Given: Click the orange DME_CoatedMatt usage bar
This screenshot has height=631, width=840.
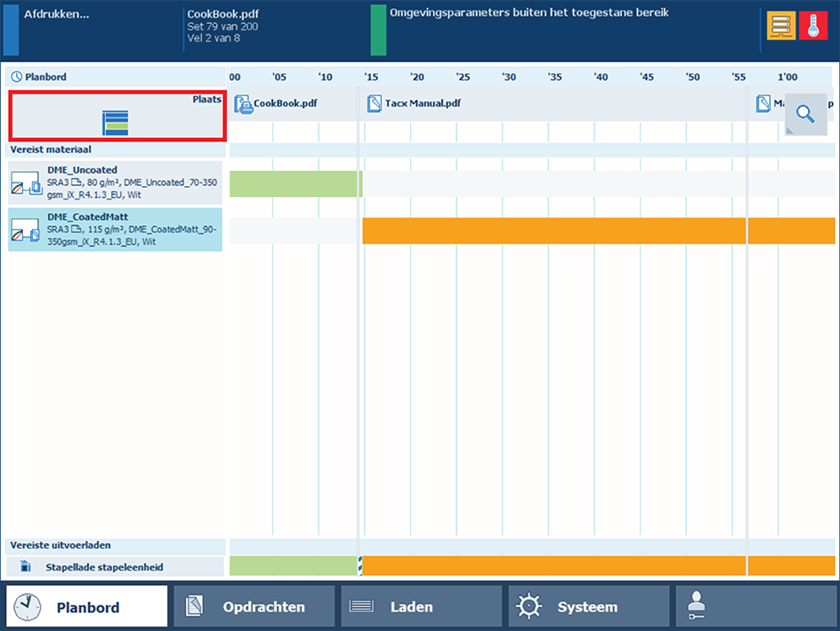Looking at the screenshot, I should click(x=598, y=231).
